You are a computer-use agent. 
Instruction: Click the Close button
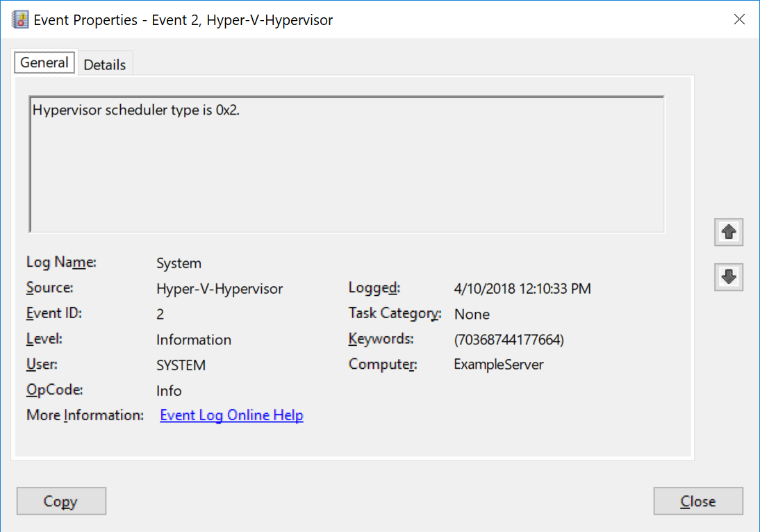coord(698,501)
